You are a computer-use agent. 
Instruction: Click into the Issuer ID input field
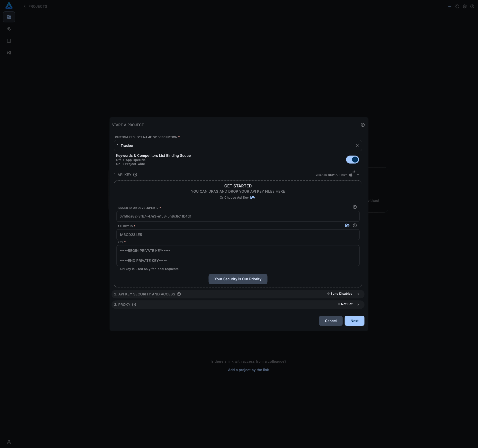pyautogui.click(x=238, y=216)
